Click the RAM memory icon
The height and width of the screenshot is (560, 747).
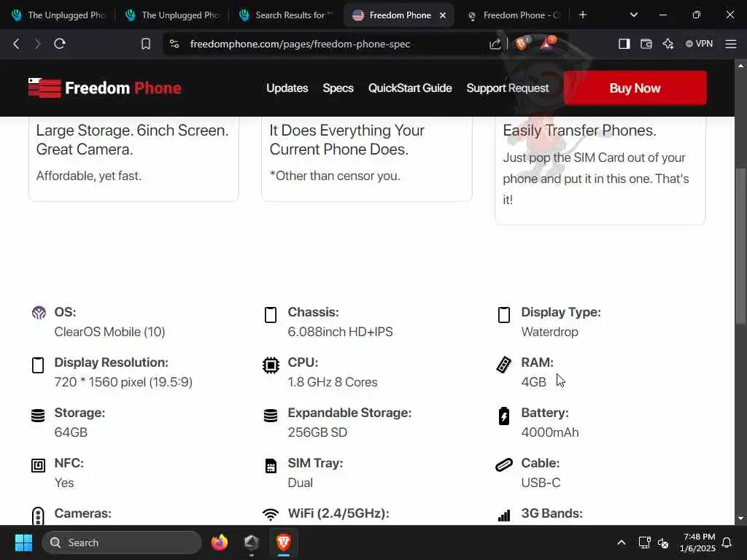[504, 365]
